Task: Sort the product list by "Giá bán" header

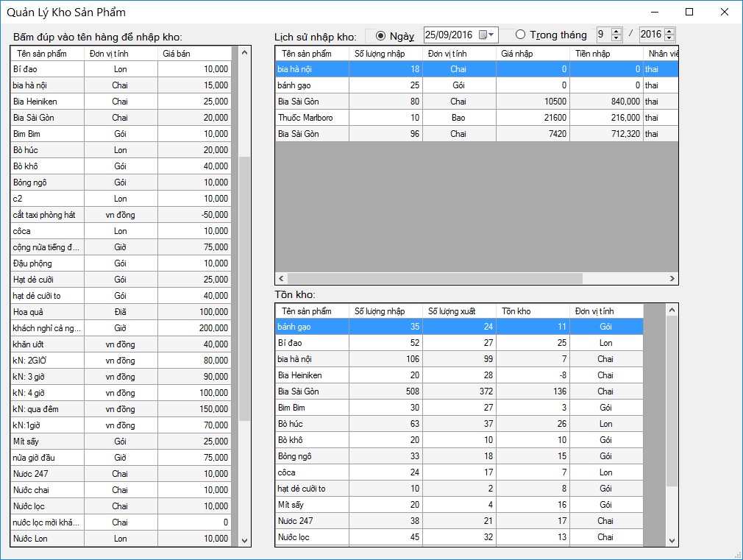Action: pos(194,54)
